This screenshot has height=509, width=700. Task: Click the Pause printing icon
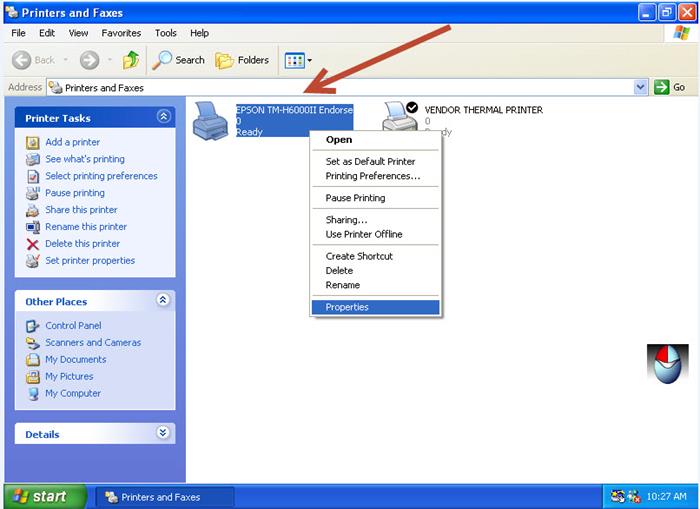tap(33, 193)
